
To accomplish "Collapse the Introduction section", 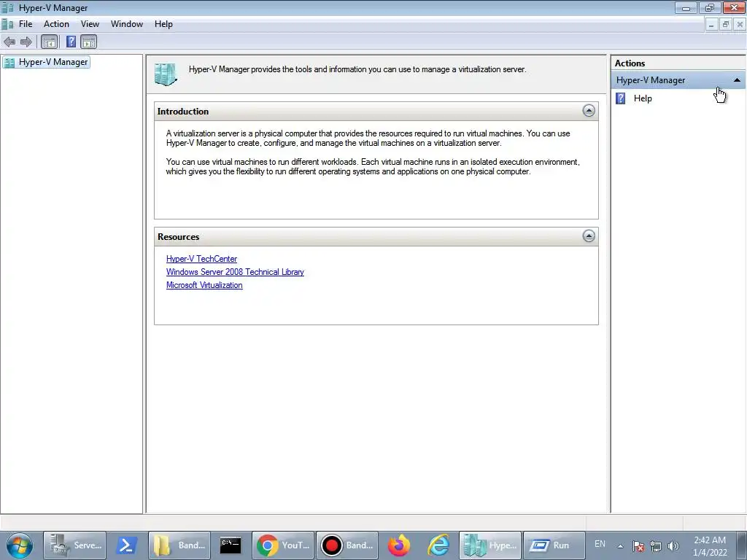I will (589, 111).
